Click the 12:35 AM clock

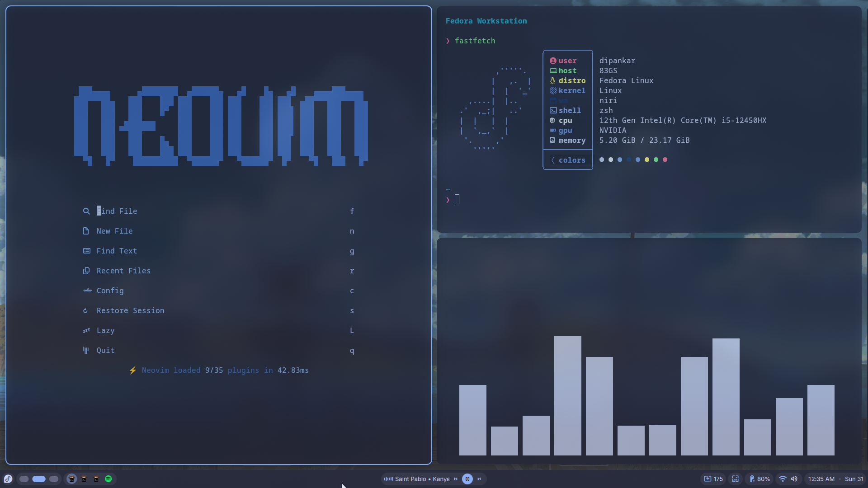pos(821,479)
